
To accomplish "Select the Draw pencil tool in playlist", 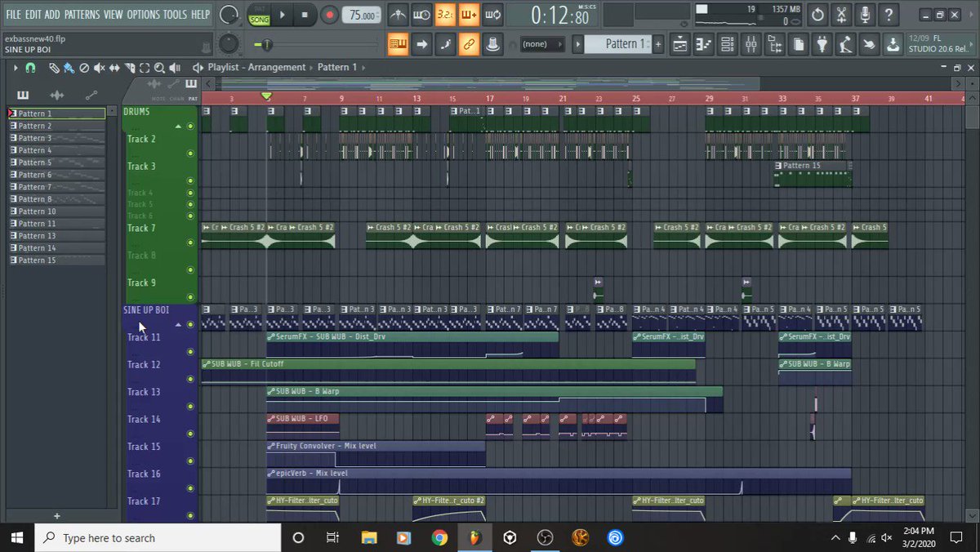I will [54, 68].
